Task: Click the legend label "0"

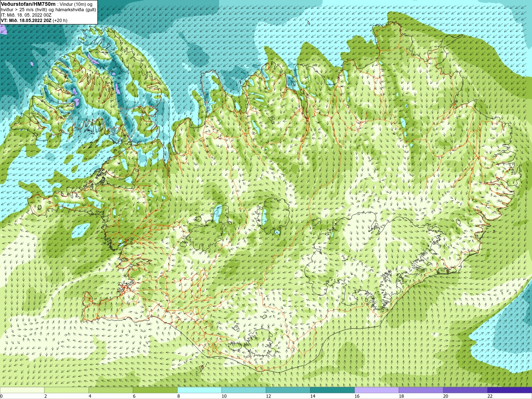Action: point(2,396)
